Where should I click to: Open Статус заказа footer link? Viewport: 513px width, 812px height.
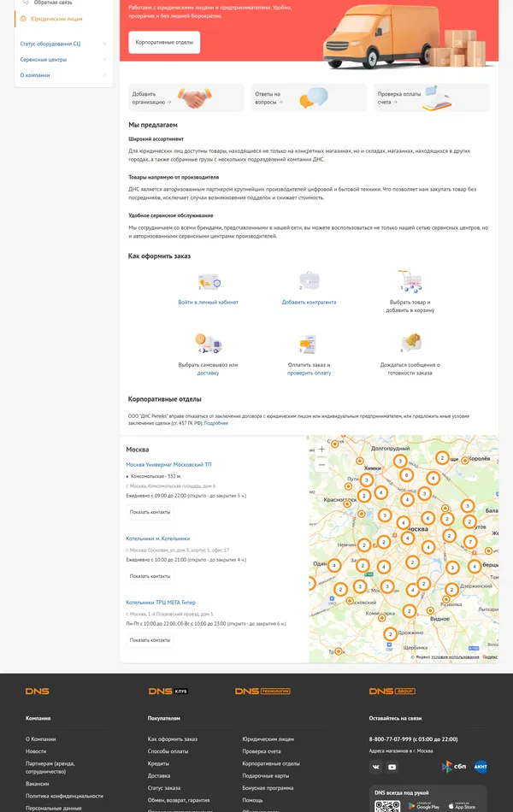pos(164,788)
